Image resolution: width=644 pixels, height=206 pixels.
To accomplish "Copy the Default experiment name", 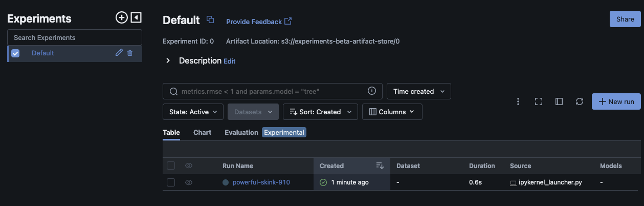I will pyautogui.click(x=210, y=20).
